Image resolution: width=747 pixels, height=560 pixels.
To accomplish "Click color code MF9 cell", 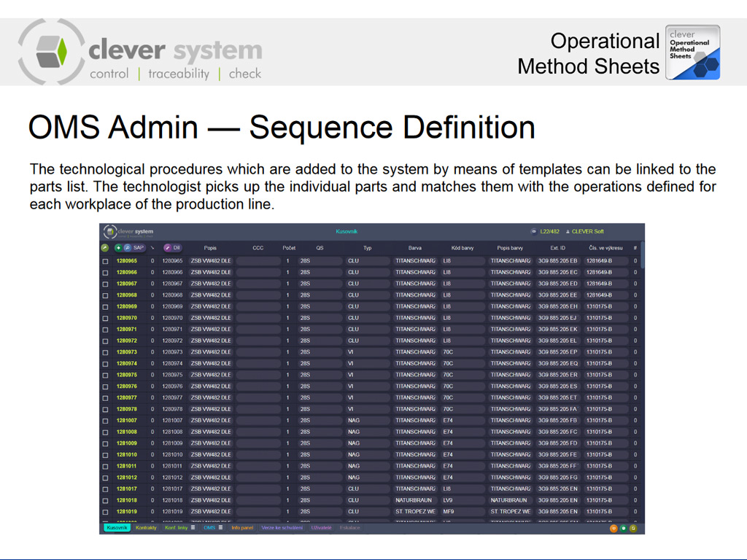I will point(462,512).
